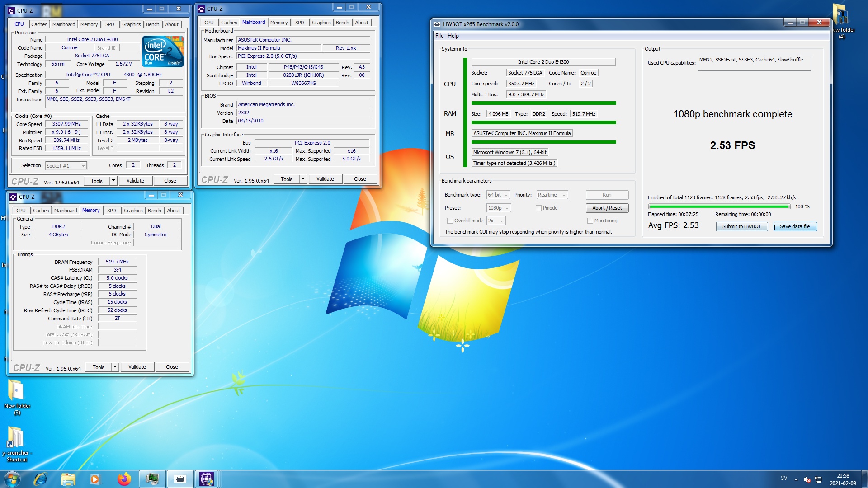The height and width of the screenshot is (488, 868).
Task: Click the green RAM info bar
Action: click(543, 123)
